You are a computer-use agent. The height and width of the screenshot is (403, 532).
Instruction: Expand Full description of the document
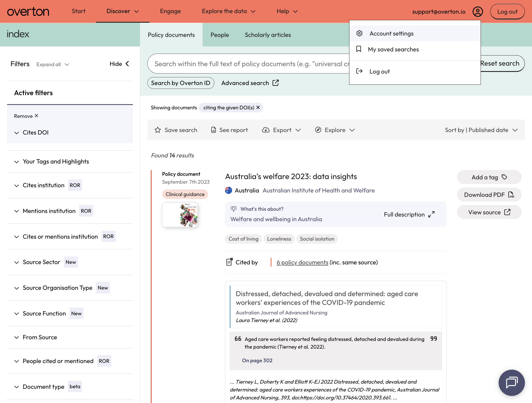[409, 214]
